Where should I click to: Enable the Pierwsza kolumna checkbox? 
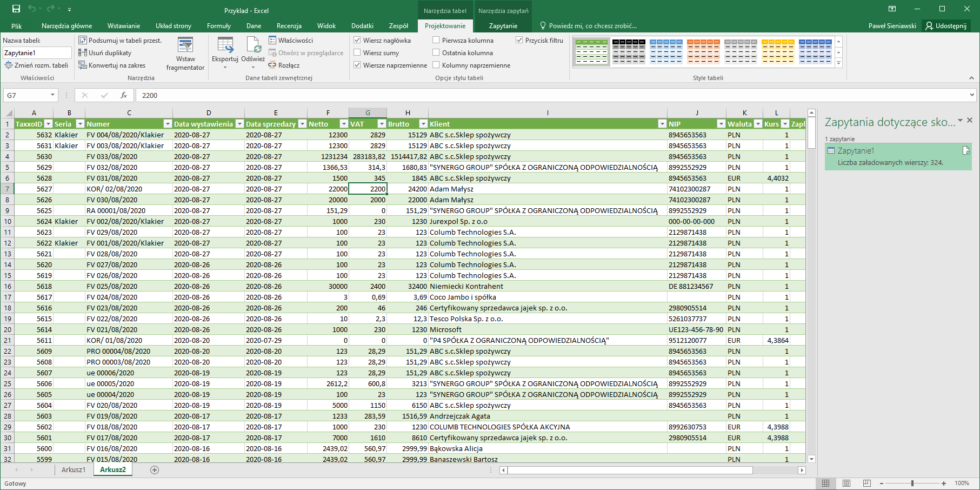(436, 40)
